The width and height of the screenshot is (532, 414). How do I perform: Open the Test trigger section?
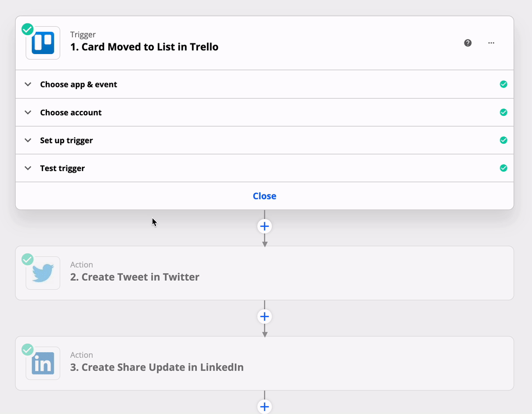[x=265, y=168]
